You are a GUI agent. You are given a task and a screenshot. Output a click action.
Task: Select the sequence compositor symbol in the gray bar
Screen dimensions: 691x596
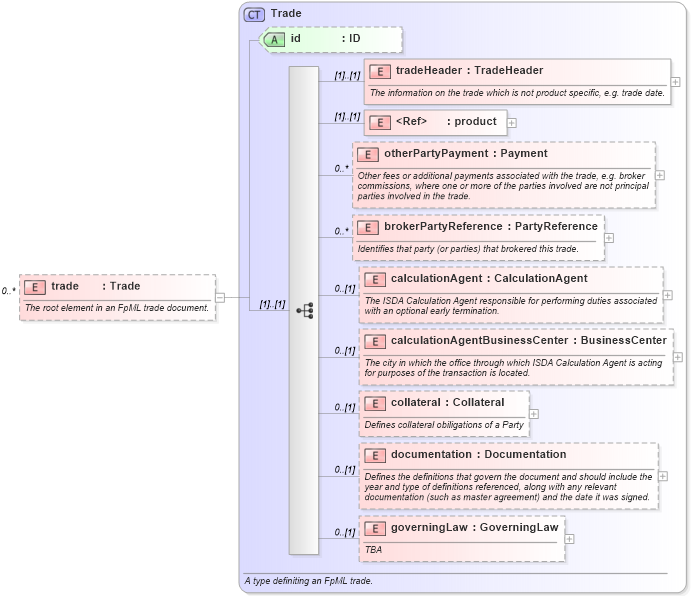pyautogui.click(x=305, y=311)
